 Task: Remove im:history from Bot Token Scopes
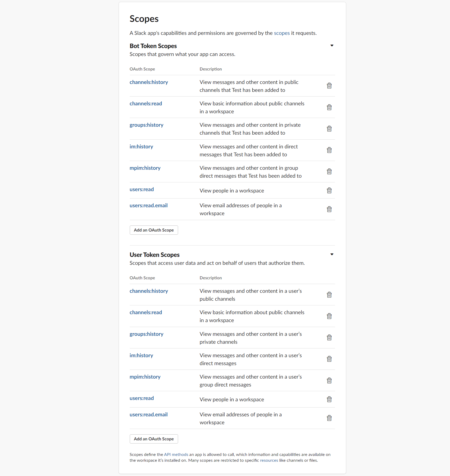[329, 150]
